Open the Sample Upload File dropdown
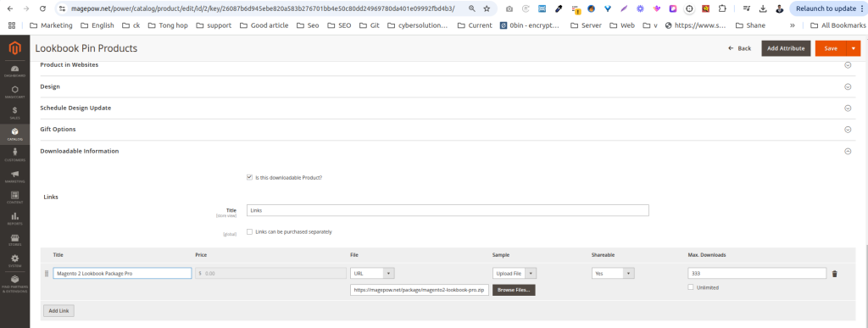This screenshot has width=868, height=328. tap(515, 273)
